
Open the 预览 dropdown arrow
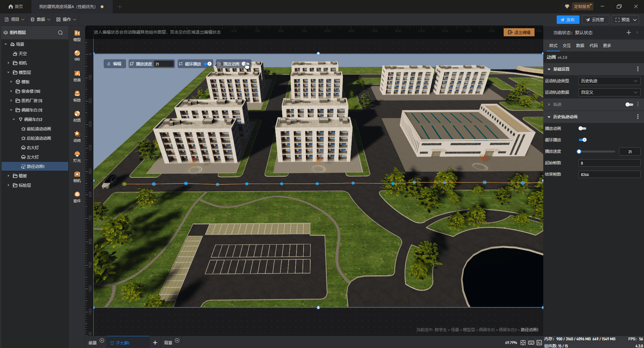point(635,20)
